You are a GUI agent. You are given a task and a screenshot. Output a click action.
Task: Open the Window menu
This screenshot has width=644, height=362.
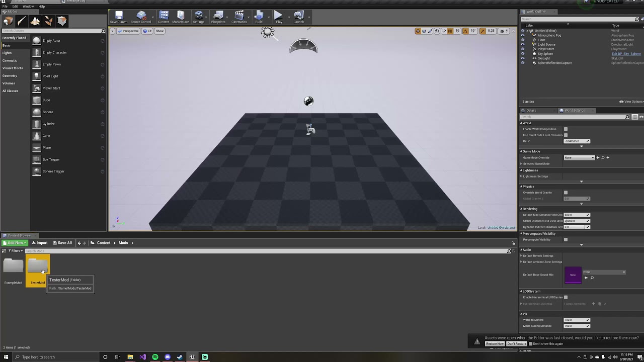pos(28,7)
